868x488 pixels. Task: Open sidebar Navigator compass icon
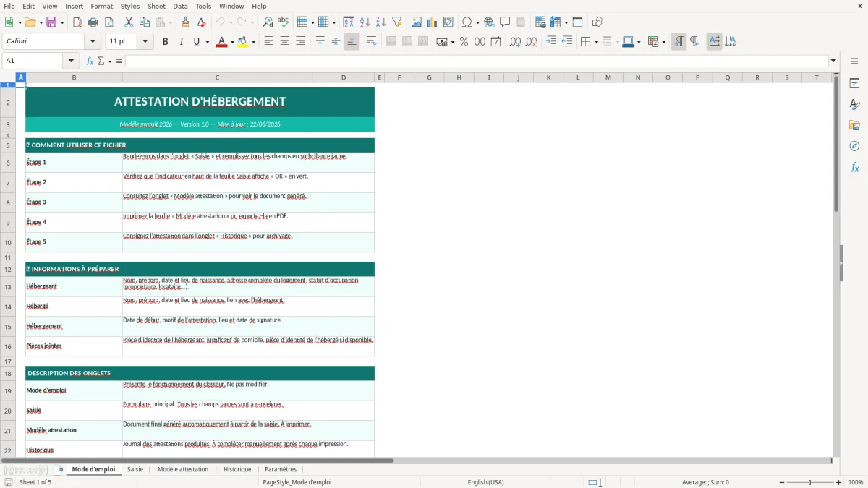coord(854,146)
